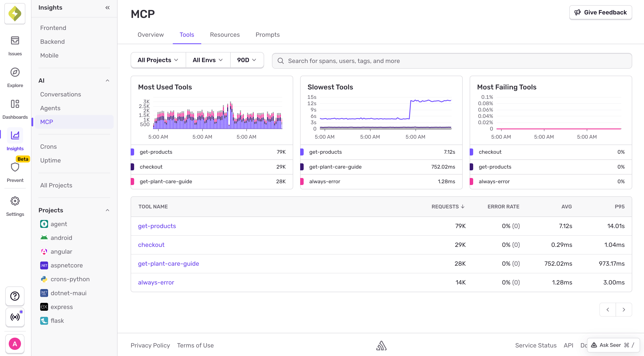This screenshot has width=644, height=356.
Task: Click the Give Feedback button
Action: (x=601, y=12)
